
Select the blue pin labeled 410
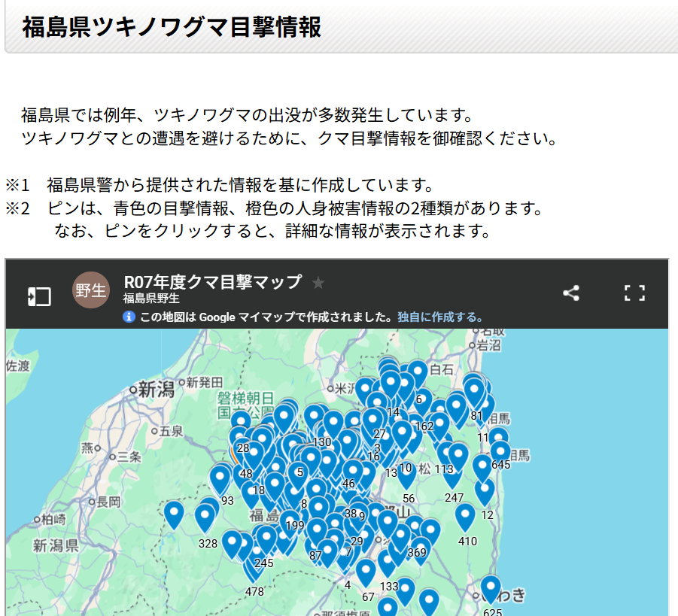(x=466, y=517)
